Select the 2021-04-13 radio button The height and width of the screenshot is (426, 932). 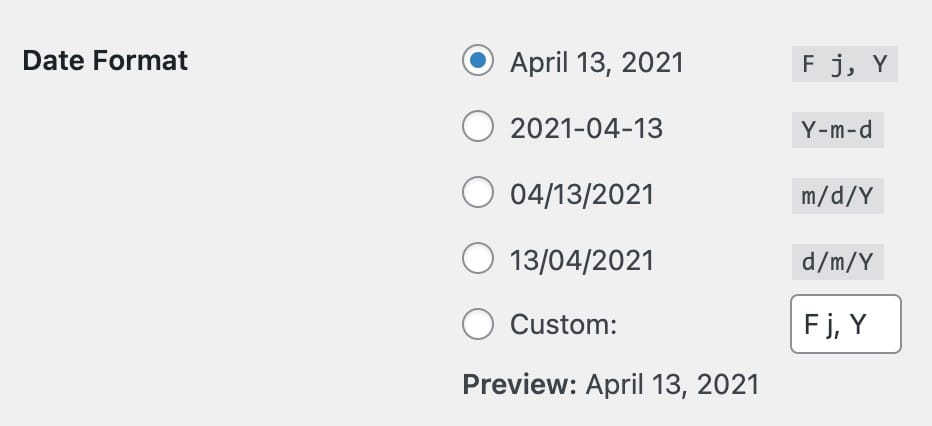point(478,126)
